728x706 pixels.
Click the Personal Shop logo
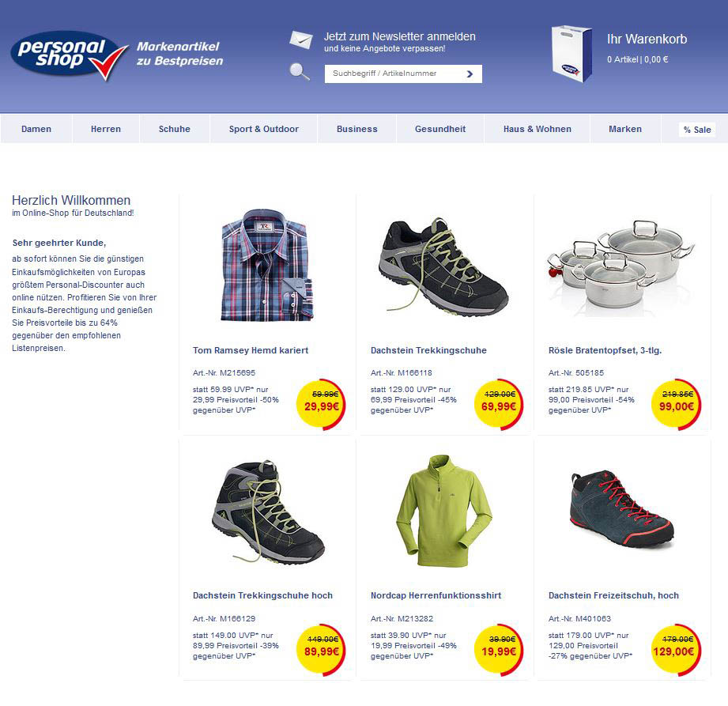point(70,55)
